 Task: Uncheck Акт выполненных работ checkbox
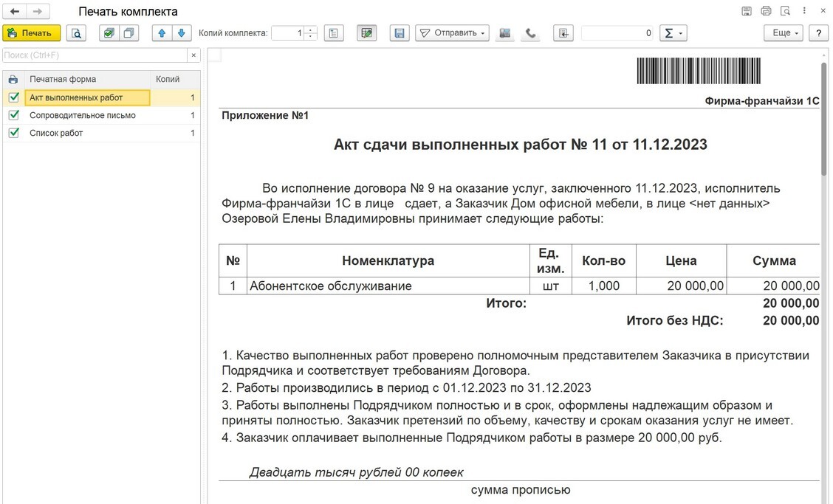[14, 97]
